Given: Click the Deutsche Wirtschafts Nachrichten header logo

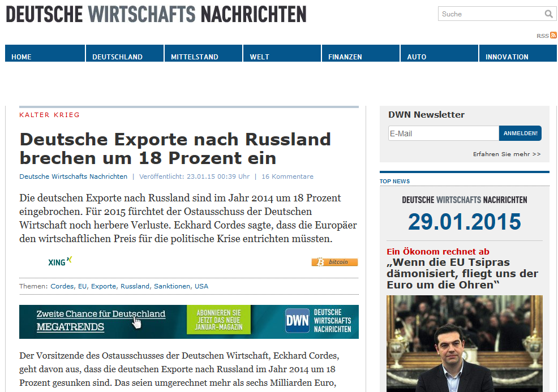Looking at the screenshot, I should coord(156,14).
